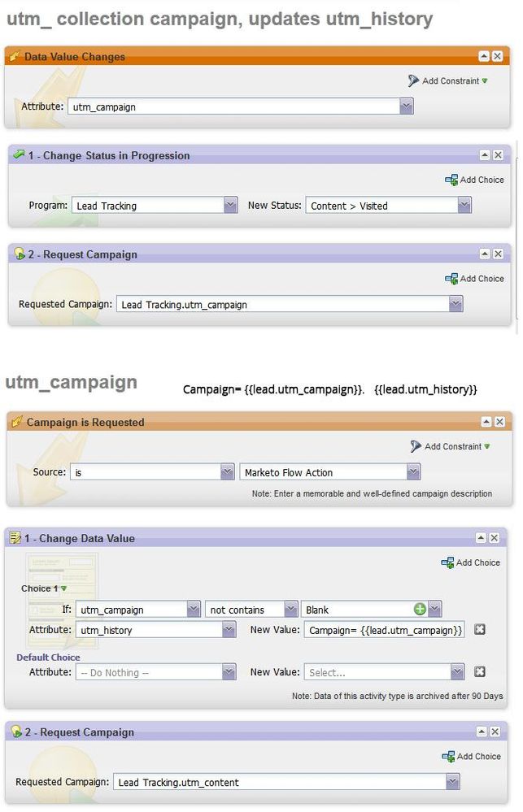Remove Choice 1 with its X icon
The width and height of the screenshot is (523, 812).
pyautogui.click(x=480, y=629)
